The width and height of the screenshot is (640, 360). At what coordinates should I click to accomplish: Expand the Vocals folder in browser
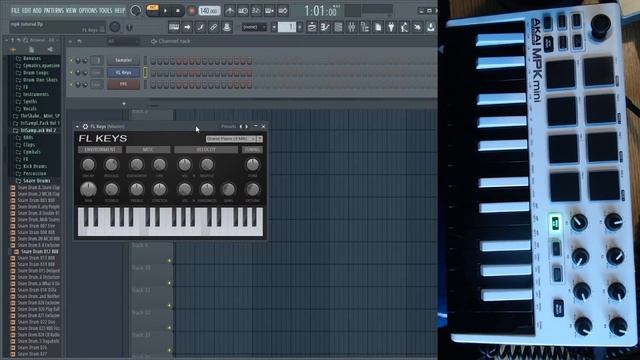pos(27,109)
